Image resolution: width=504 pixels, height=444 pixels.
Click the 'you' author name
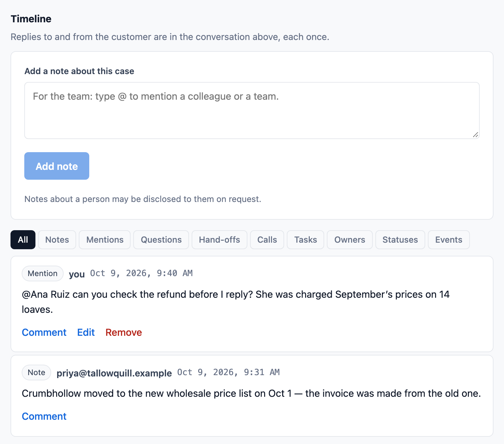[x=77, y=274]
